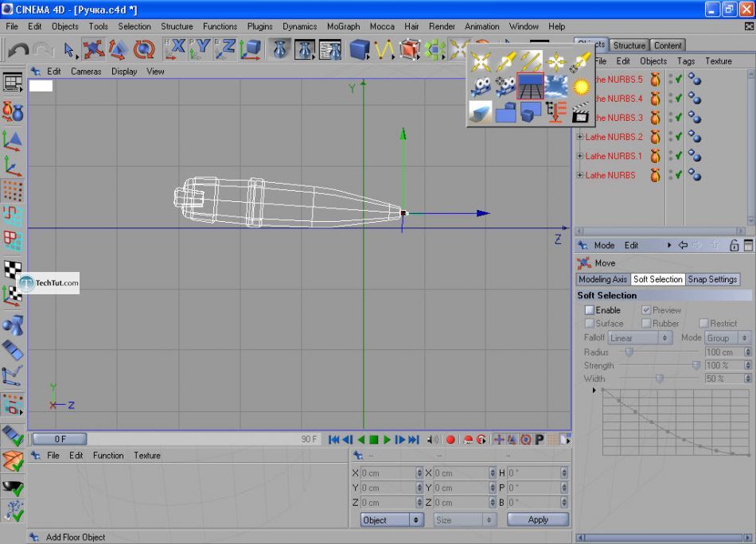
Task: Open the Object coordinate mode dropdown
Action: coord(392,520)
